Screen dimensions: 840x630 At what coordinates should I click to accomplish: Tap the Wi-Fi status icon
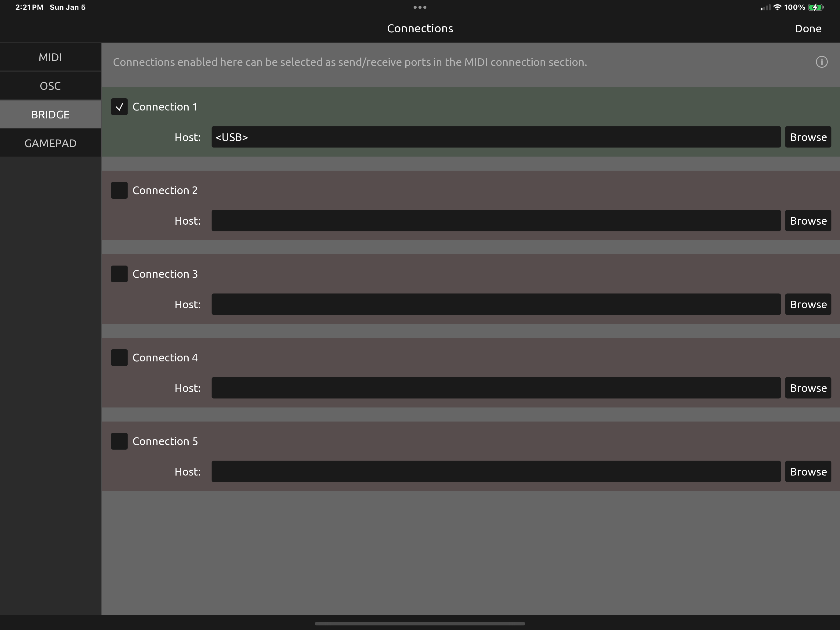pos(777,7)
